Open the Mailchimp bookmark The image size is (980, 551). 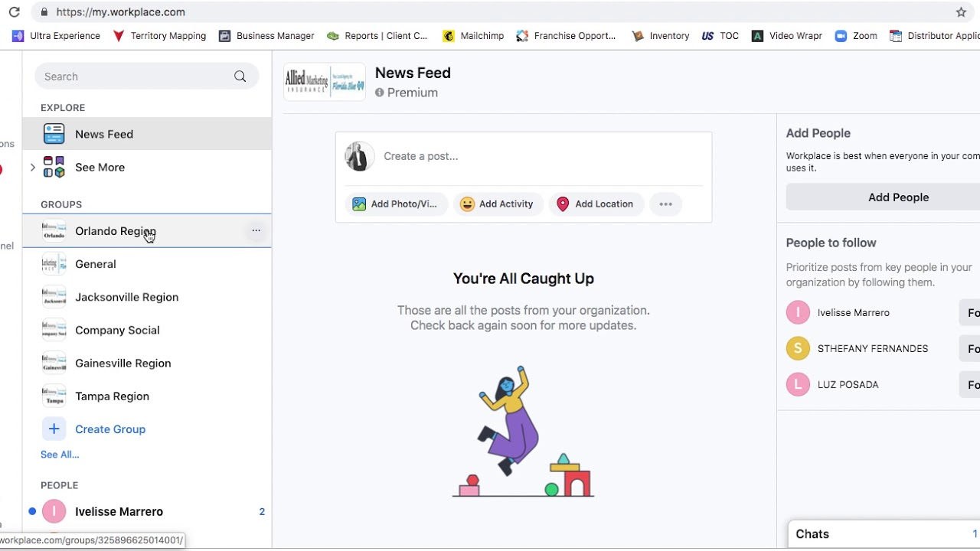tap(473, 36)
